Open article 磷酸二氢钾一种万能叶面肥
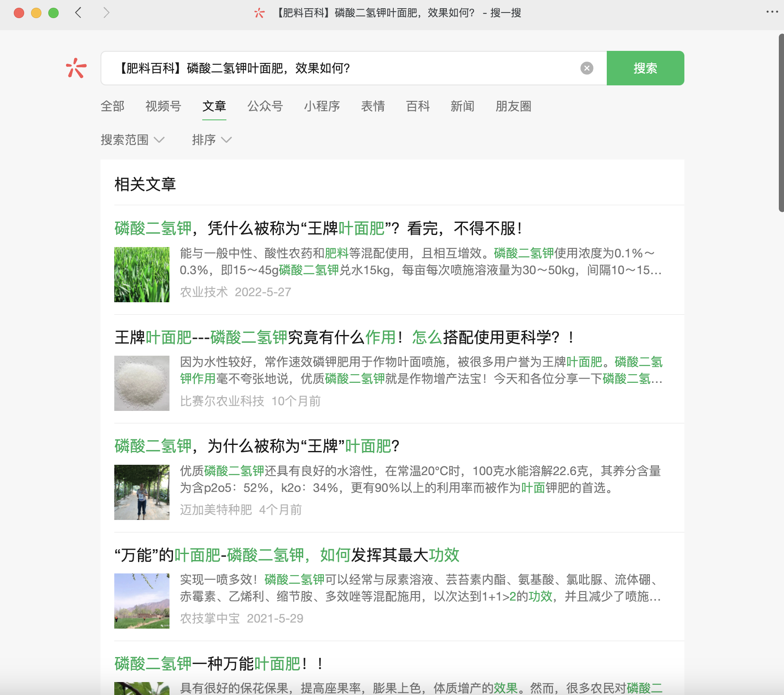The image size is (784, 695). [219, 664]
